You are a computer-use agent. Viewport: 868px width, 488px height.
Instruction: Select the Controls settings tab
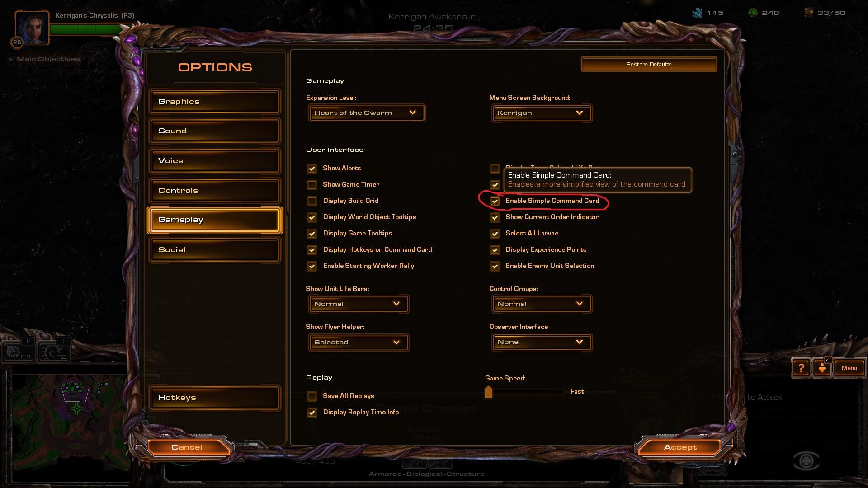coord(215,190)
